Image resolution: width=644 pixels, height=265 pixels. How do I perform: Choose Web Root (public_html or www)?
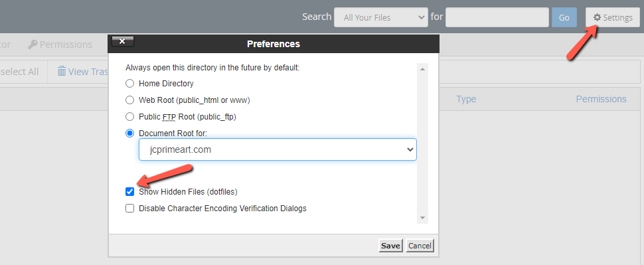129,100
